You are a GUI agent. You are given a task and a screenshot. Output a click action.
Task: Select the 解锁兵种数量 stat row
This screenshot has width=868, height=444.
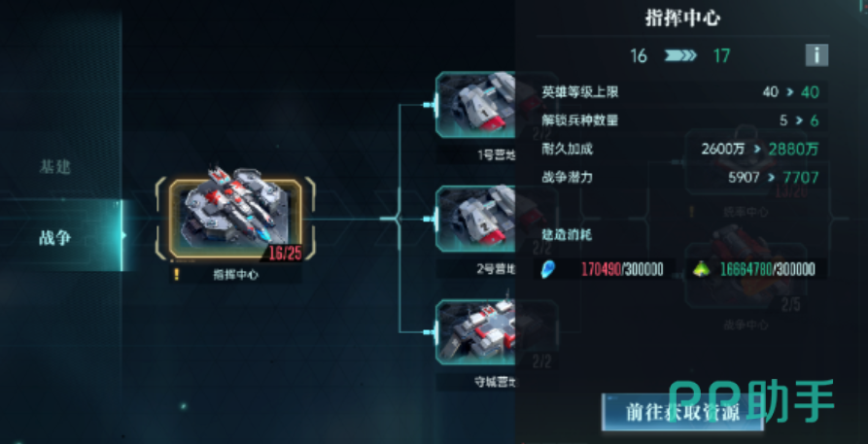point(681,120)
